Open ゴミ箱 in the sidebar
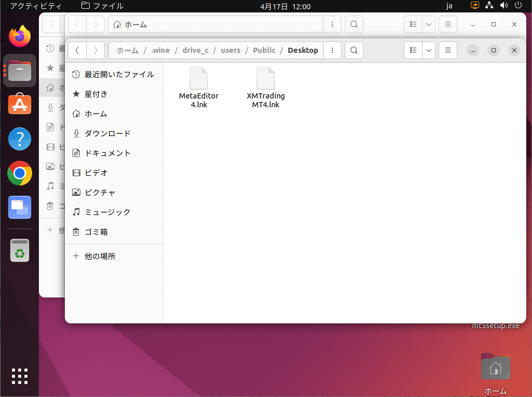The height and width of the screenshot is (397, 532). (x=96, y=232)
